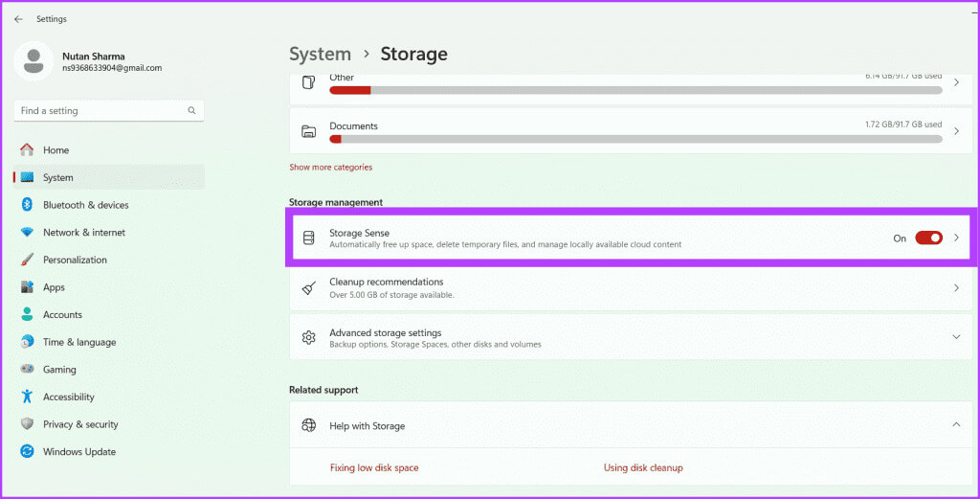The height and width of the screenshot is (499, 980).
Task: Click the Storage Sense title text
Action: [360, 233]
